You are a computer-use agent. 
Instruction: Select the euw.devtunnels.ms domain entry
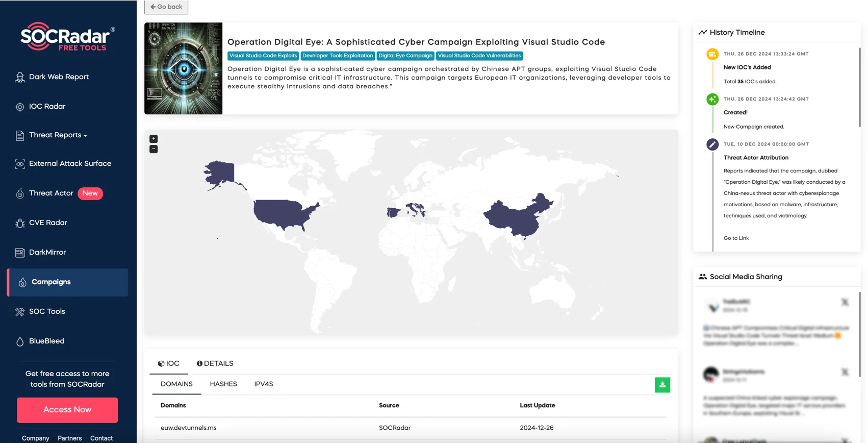point(189,428)
